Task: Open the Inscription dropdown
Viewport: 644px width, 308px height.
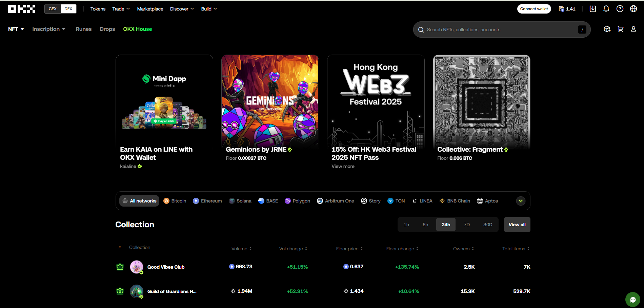Action: coord(49,29)
